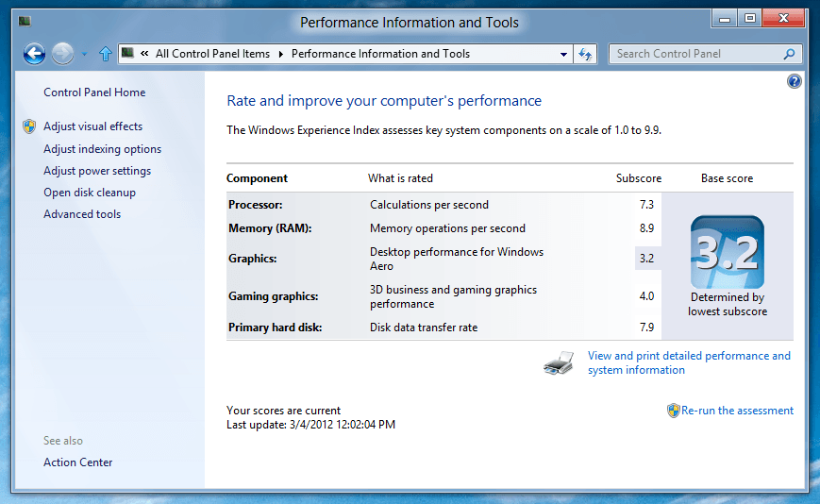Viewport: 820px width, 504px height.
Task: Re-run the assessment
Action: tap(737, 411)
